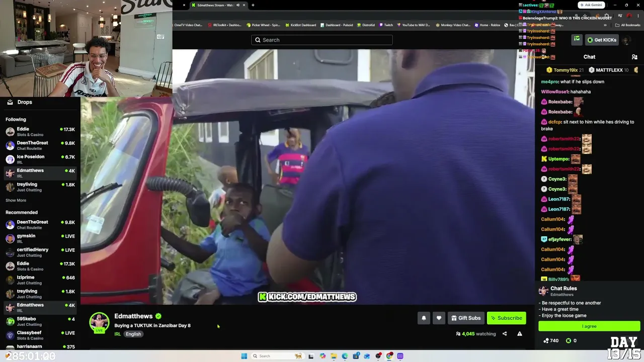Open the DistroKid bookmark
Viewport: 644px width, 362px height.
point(366,25)
